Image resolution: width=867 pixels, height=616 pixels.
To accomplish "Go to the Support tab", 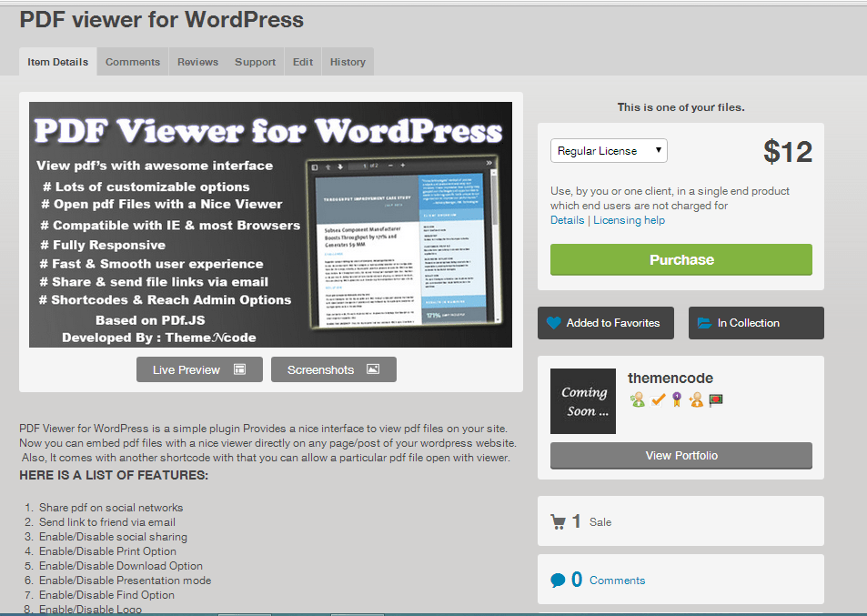I will [255, 61].
